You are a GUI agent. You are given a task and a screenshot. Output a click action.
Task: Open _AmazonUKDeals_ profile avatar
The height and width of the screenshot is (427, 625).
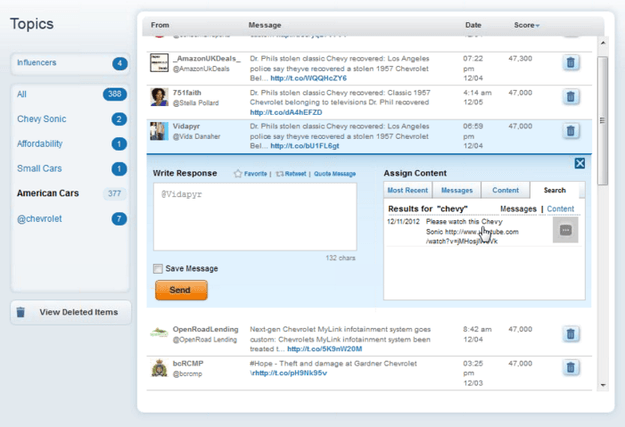(159, 63)
